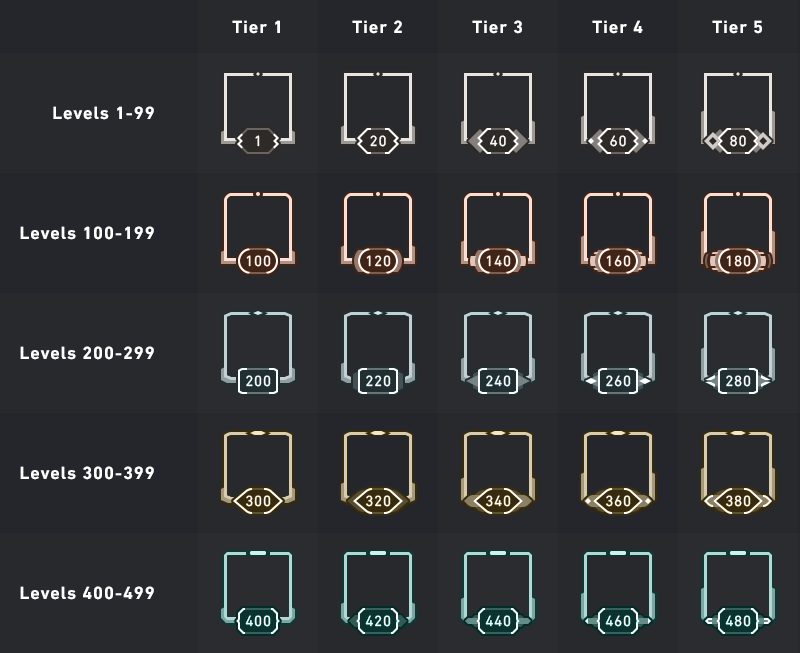
Task: Click the Levels 1-99 row label
Action: (103, 113)
